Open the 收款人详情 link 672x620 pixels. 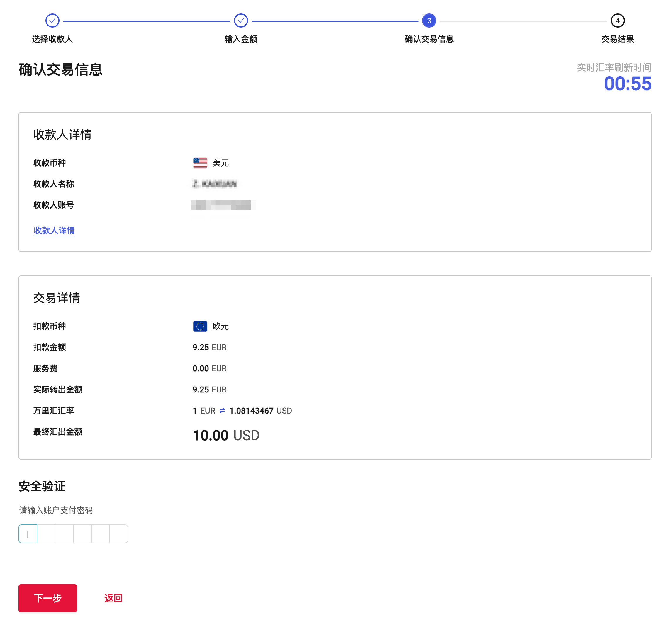[54, 231]
